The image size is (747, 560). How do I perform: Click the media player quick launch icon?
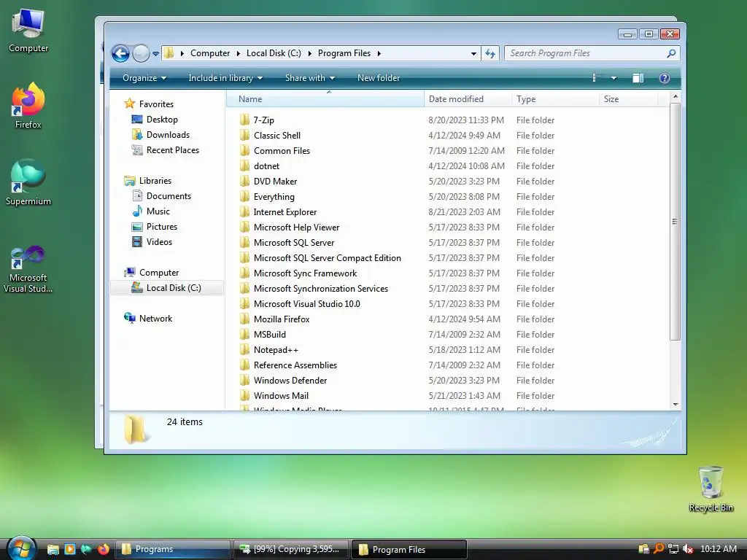[69, 549]
